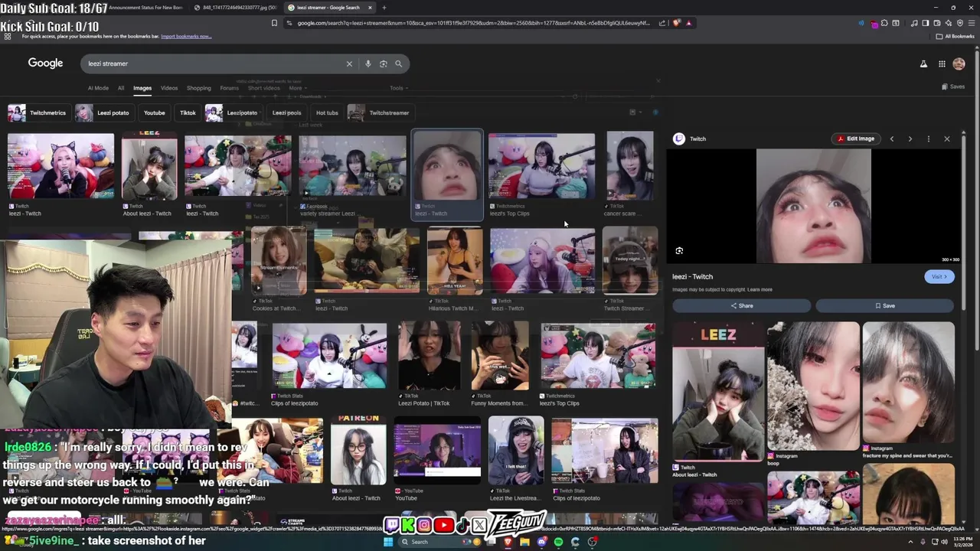Select the Youtube suggestion chip
The width and height of the screenshot is (980, 551).
154,112
